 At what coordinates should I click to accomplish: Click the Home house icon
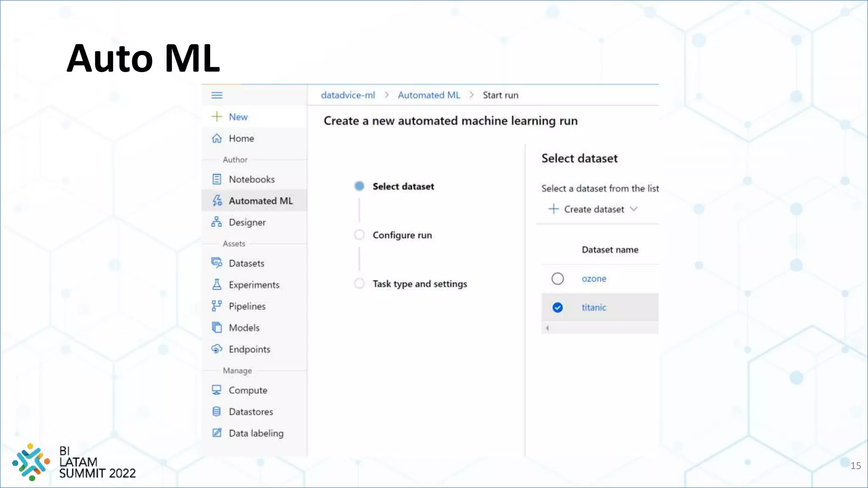pos(217,139)
